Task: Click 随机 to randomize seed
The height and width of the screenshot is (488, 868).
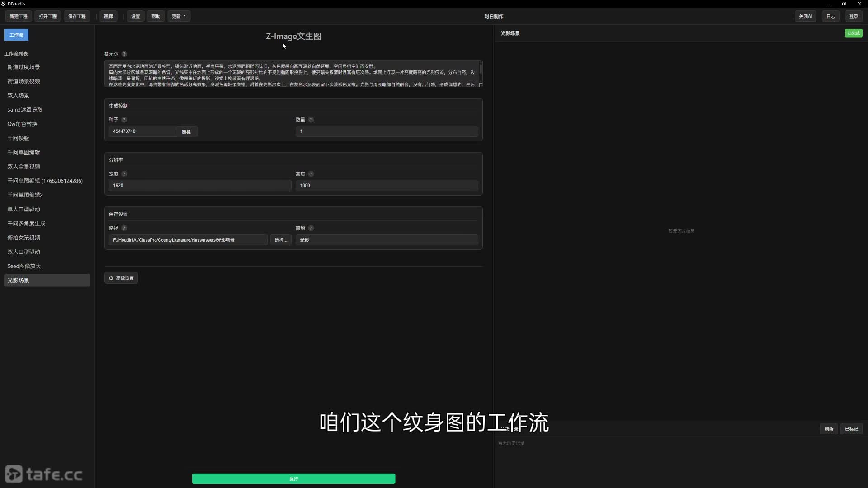Action: click(186, 131)
